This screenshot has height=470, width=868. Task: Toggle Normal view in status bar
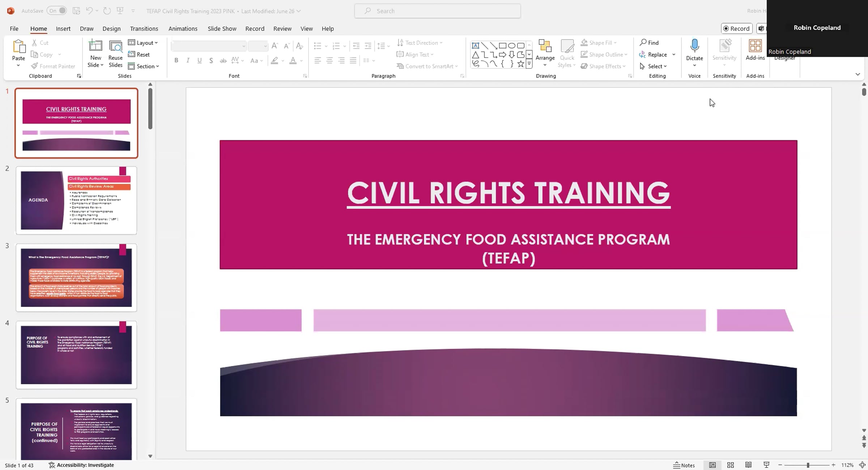pyautogui.click(x=712, y=465)
